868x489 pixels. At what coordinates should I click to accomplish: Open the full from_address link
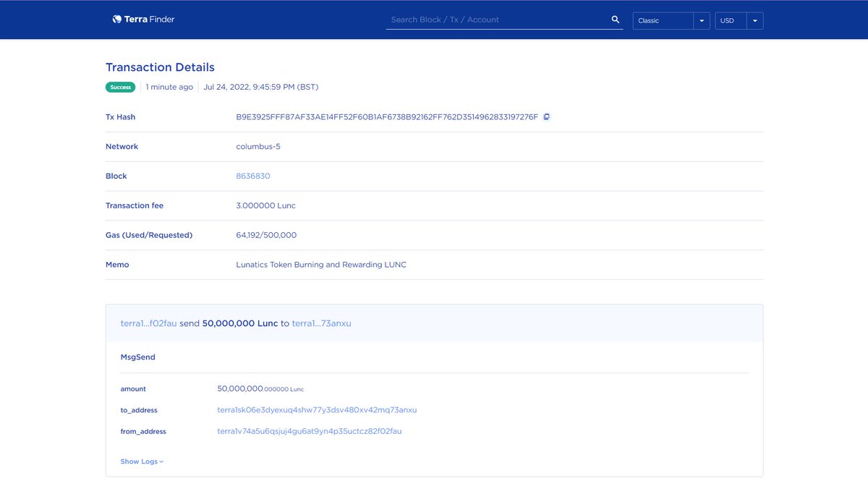pyautogui.click(x=309, y=431)
